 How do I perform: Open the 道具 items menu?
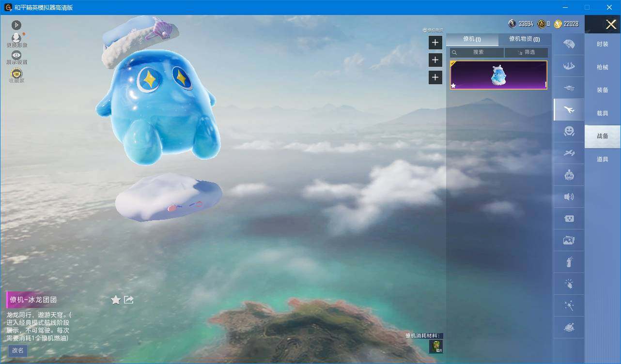click(x=602, y=159)
